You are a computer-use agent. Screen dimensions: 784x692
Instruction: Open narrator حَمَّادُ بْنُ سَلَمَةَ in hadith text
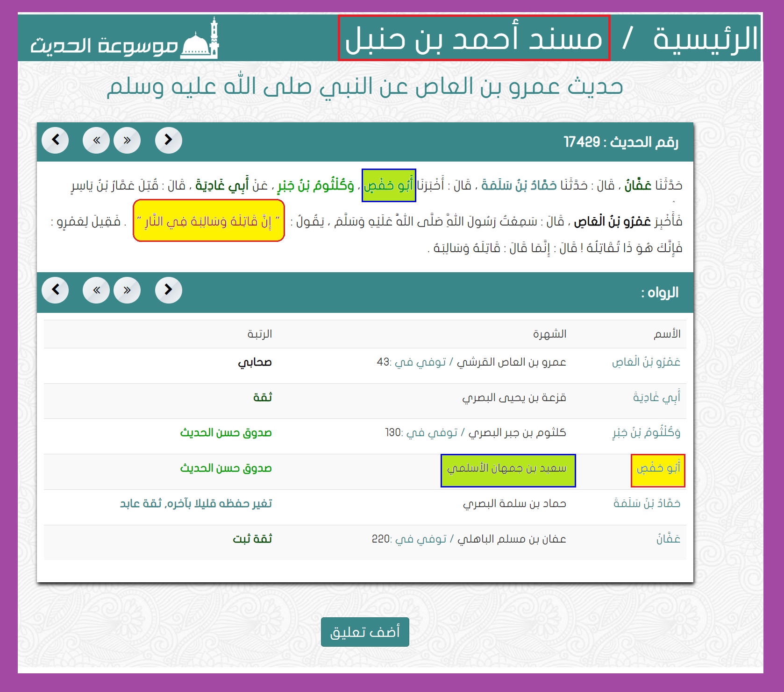pos(519,185)
